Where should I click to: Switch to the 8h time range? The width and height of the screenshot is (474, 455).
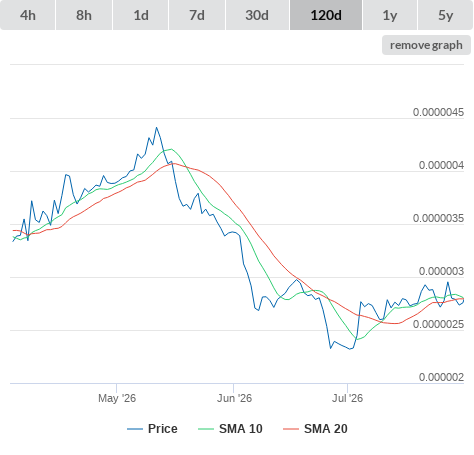coord(84,15)
